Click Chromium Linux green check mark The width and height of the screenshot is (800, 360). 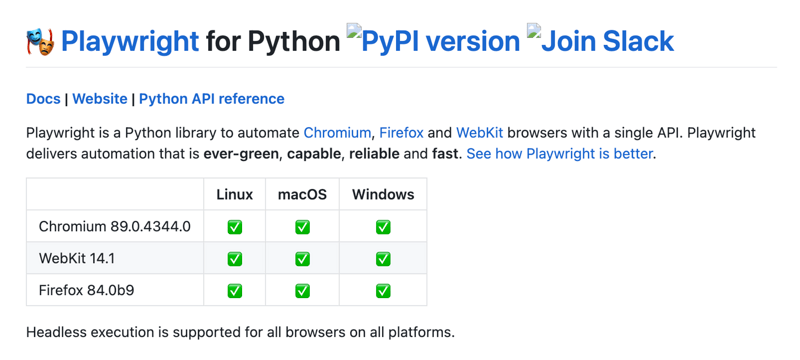(235, 227)
